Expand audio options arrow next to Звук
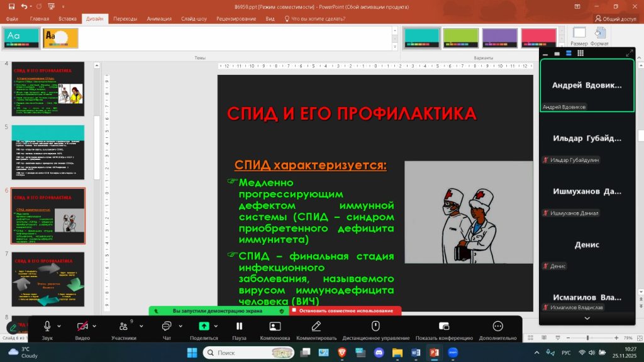 pyautogui.click(x=60, y=326)
